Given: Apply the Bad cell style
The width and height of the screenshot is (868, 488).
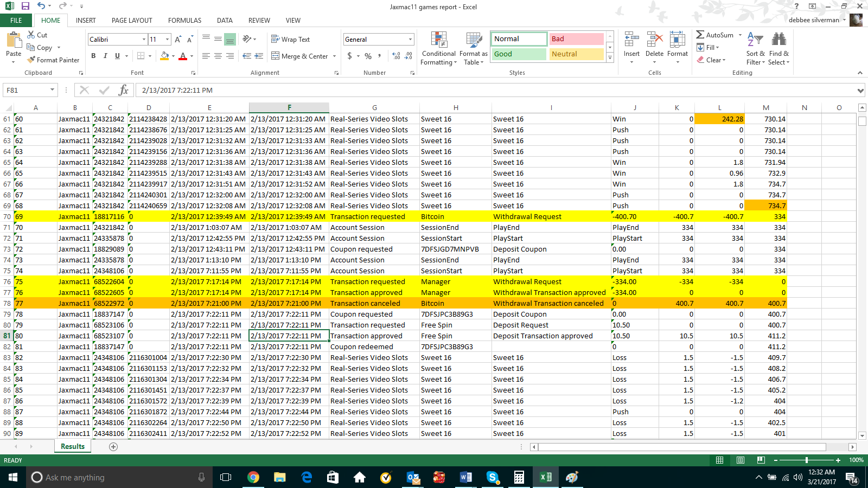Looking at the screenshot, I should tap(576, 39).
